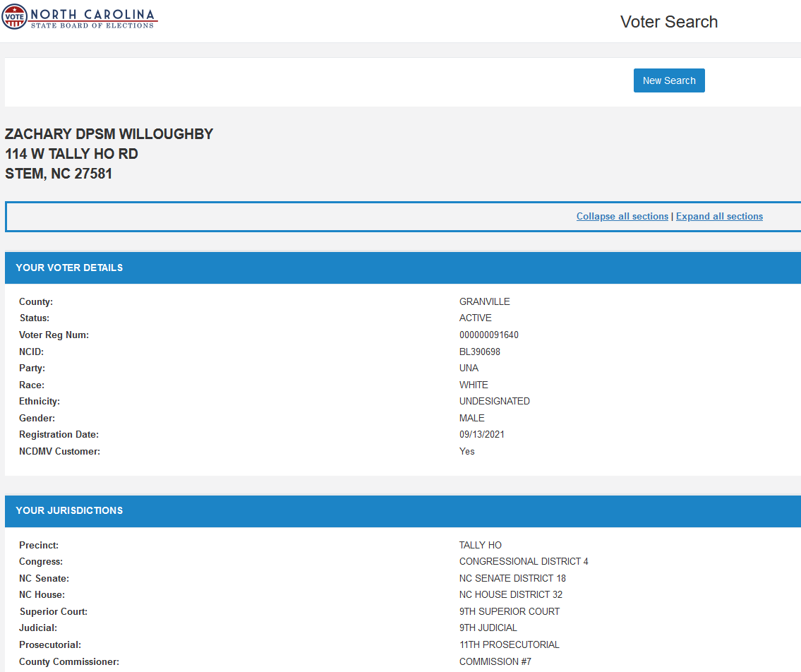Viewport: 801px width, 672px height.
Task: Click the STEM, NC 27581 line
Action: [59, 174]
